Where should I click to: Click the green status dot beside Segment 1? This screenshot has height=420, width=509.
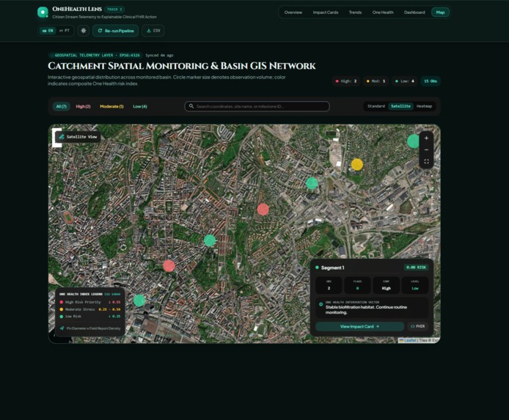pos(317,268)
